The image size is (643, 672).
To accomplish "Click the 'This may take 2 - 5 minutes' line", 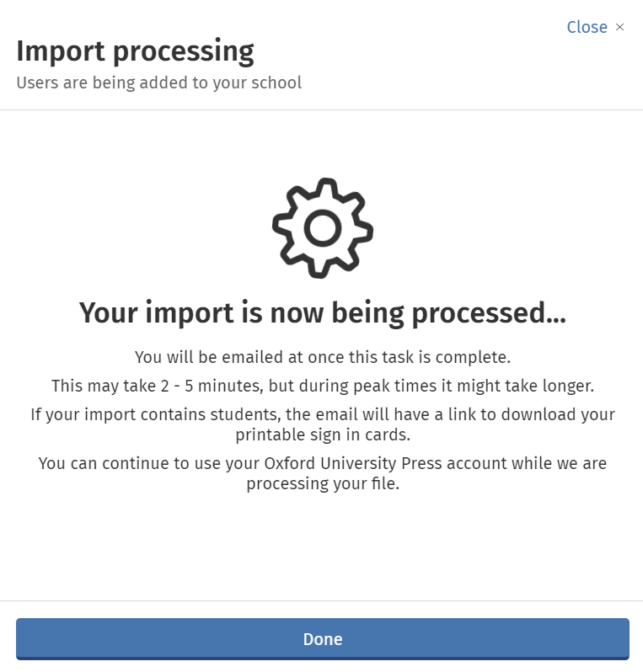I will [322, 387].
